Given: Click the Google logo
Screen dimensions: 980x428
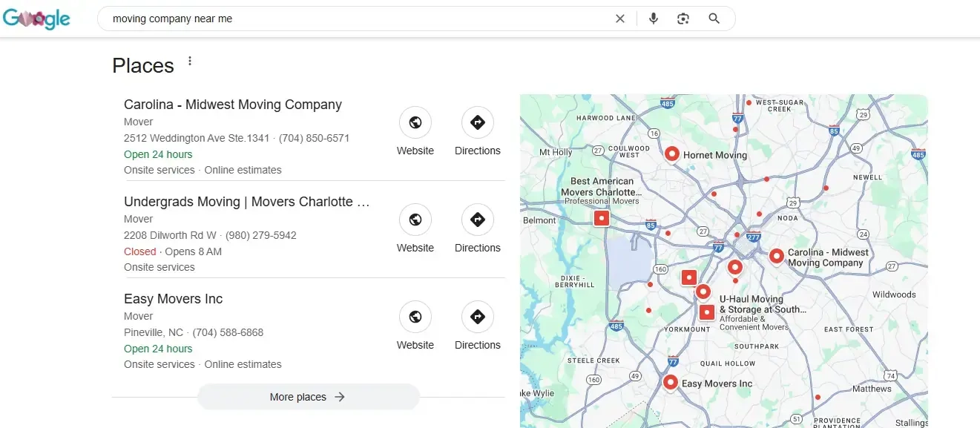Looking at the screenshot, I should pos(36,19).
